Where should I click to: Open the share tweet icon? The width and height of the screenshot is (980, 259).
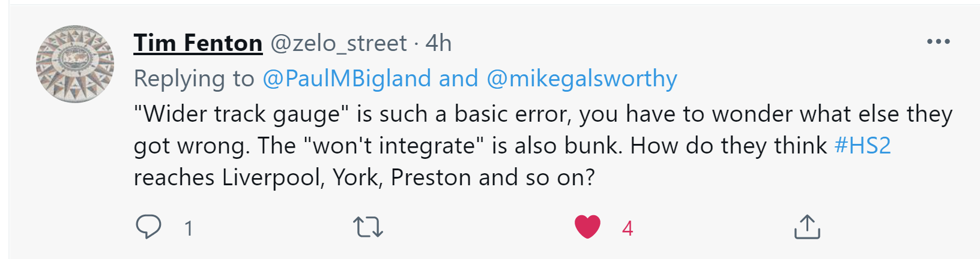[x=807, y=227]
